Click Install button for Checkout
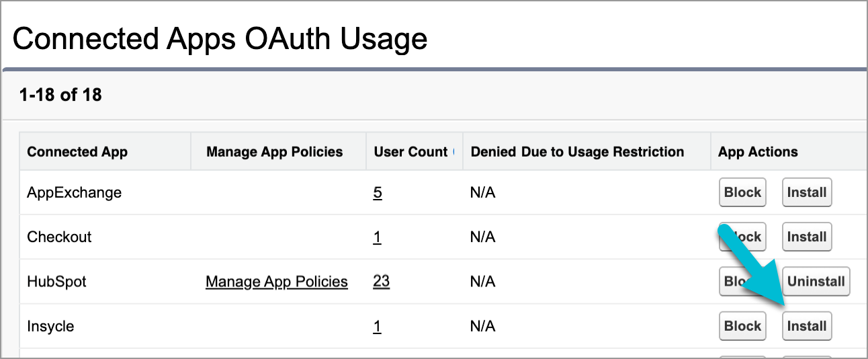 tap(807, 237)
